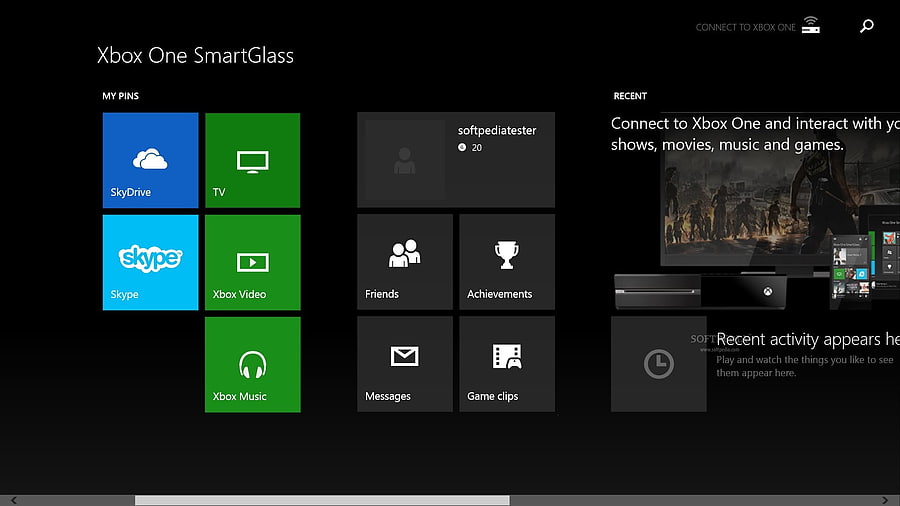The height and width of the screenshot is (506, 900).
Task: Click the MY PINS section header
Action: tap(121, 96)
